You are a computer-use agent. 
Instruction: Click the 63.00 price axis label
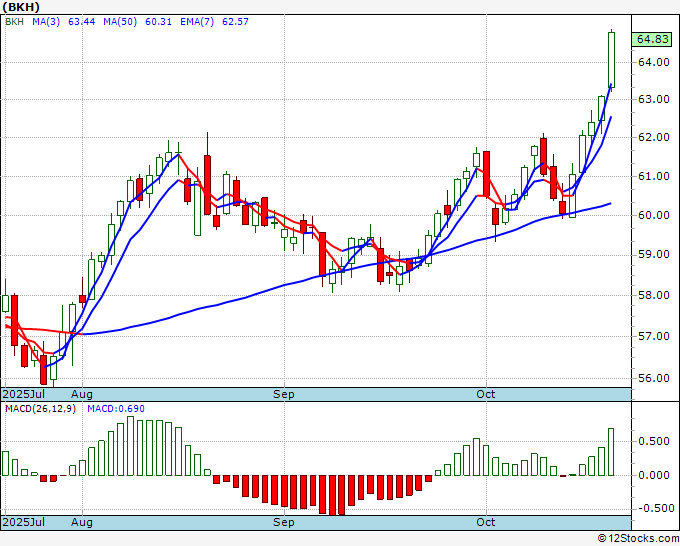tap(654, 99)
